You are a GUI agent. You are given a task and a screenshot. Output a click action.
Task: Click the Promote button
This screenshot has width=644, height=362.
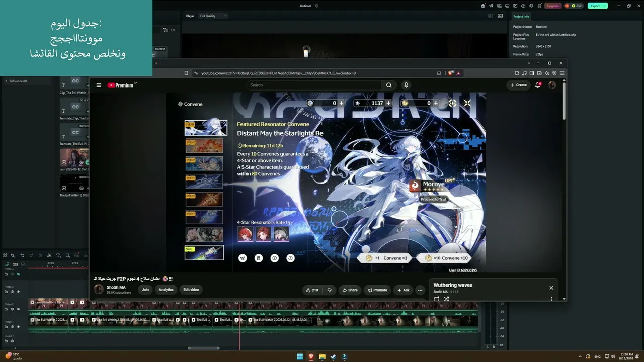coord(377,290)
